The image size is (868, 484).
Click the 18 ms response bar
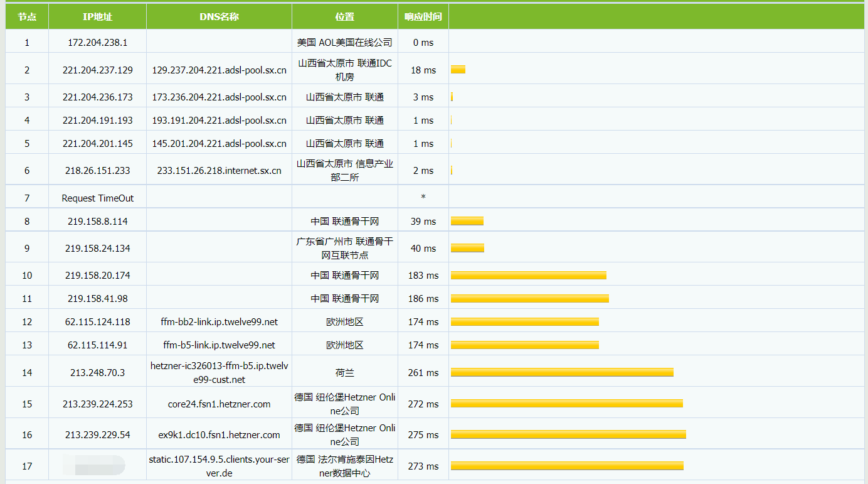pos(458,70)
